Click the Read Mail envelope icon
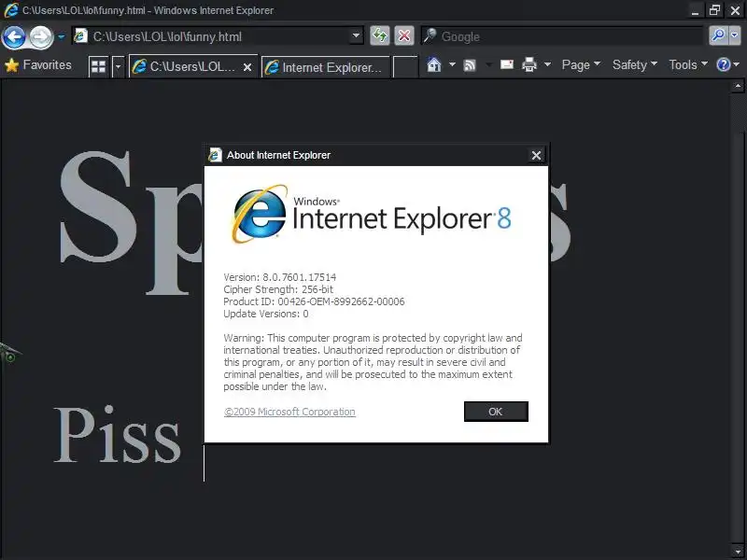Viewport: 747px width, 560px height. pos(507,64)
